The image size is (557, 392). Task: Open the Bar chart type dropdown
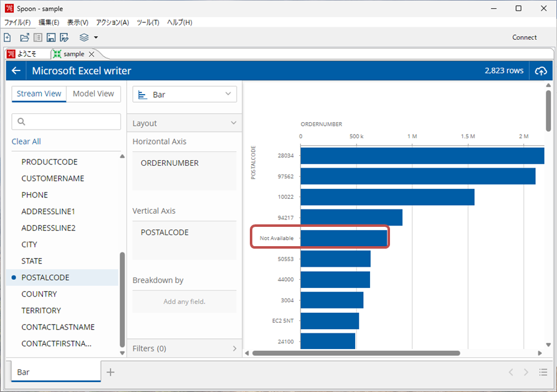coord(184,95)
